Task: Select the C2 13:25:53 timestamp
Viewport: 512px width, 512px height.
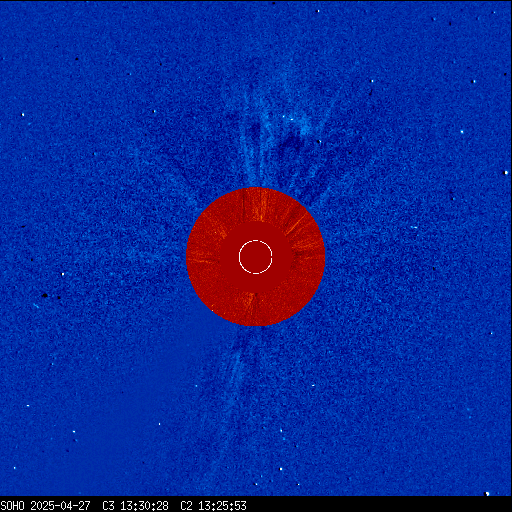Action: point(213,506)
